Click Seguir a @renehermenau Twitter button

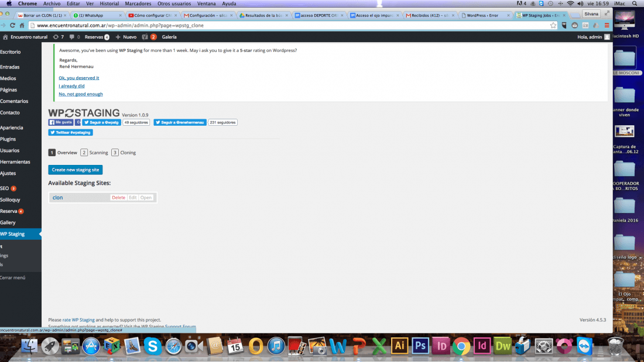pyautogui.click(x=180, y=122)
